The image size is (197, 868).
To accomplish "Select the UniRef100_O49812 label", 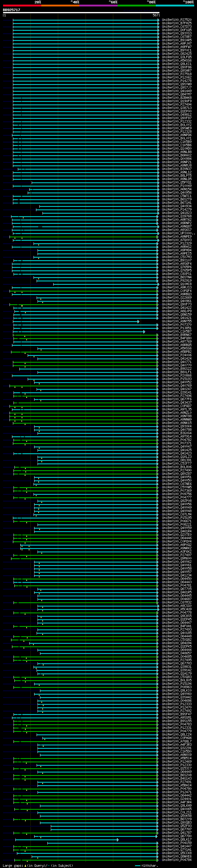I will (x=177, y=115).
